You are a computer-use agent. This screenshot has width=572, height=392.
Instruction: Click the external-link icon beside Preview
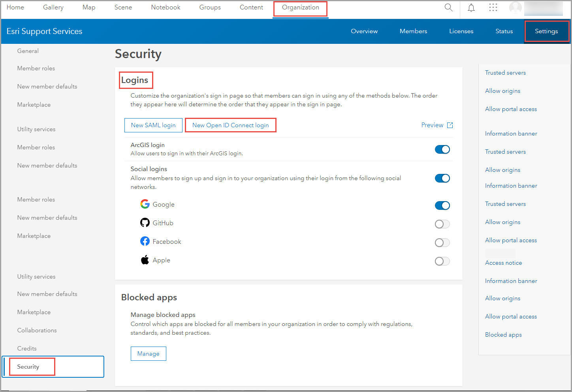pos(450,125)
